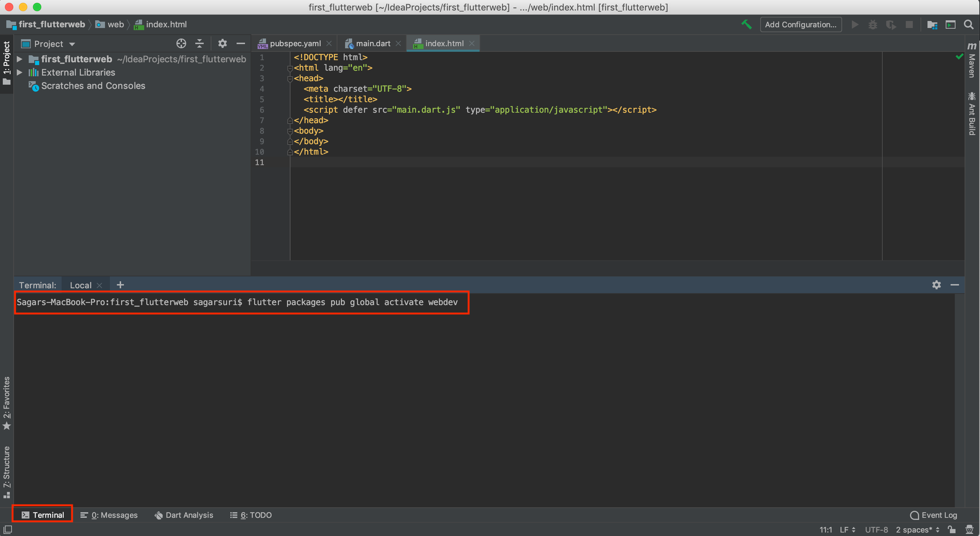Close the pubspec.yaml tab
Screen dimensions: 980x536
pos(329,43)
